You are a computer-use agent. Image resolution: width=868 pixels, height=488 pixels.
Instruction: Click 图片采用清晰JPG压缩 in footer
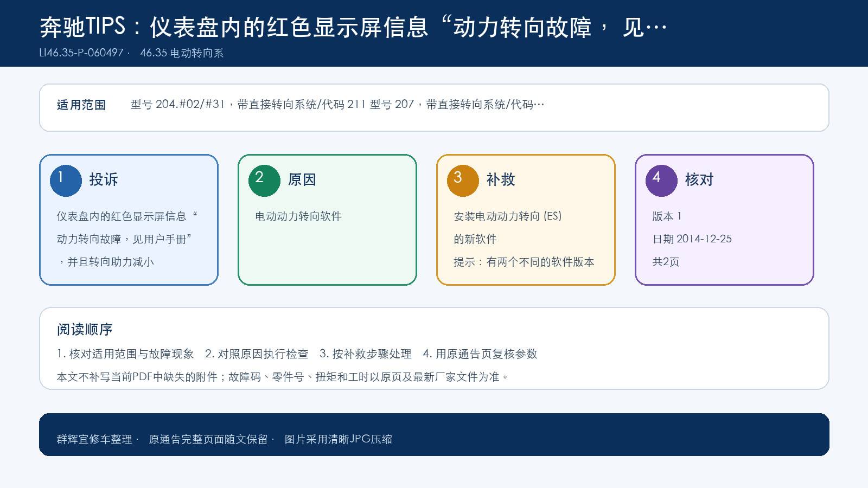click(339, 439)
